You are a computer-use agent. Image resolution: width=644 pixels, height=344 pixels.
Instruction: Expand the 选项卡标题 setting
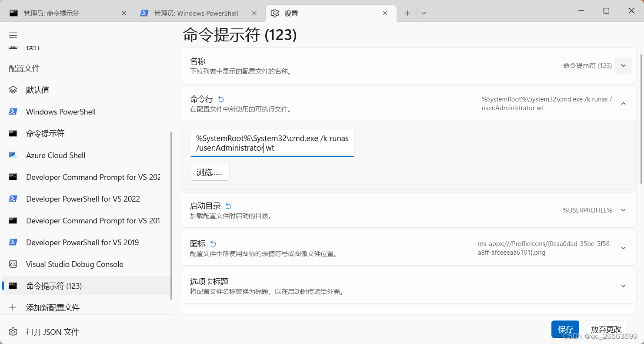pyautogui.click(x=623, y=286)
